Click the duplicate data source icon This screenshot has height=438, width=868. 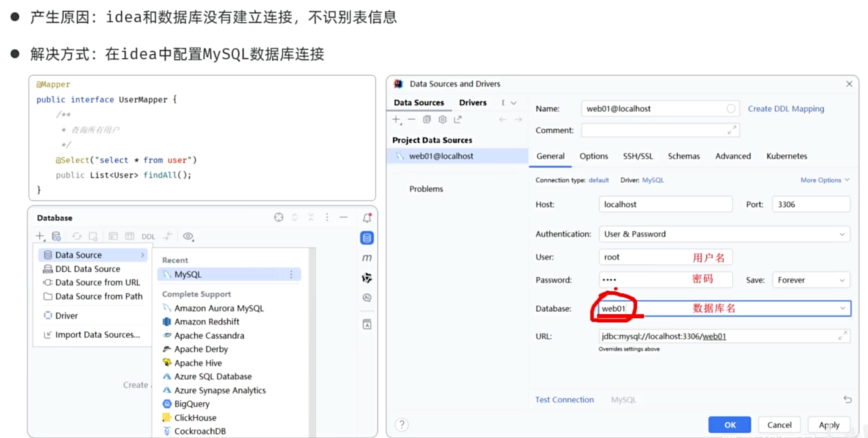coord(427,120)
